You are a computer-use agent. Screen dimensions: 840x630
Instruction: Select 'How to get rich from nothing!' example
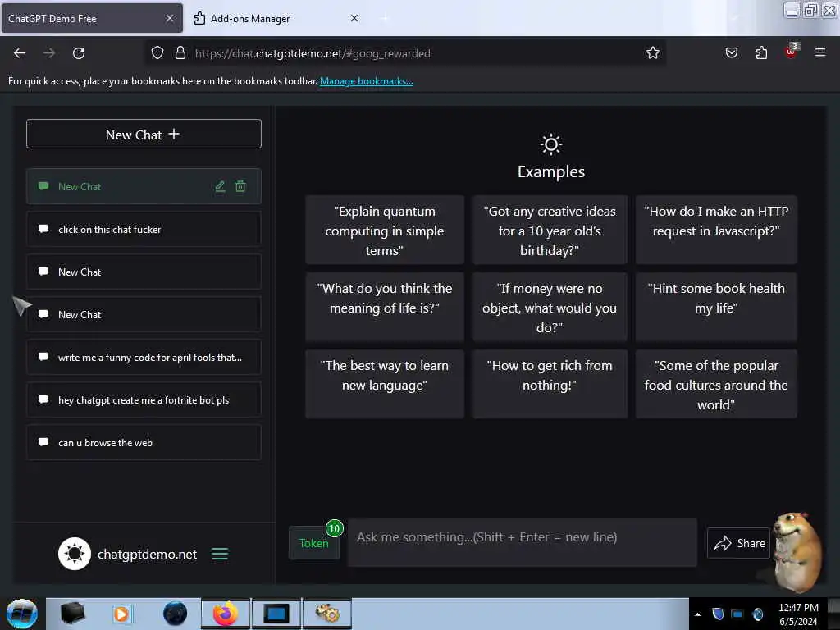pos(550,384)
